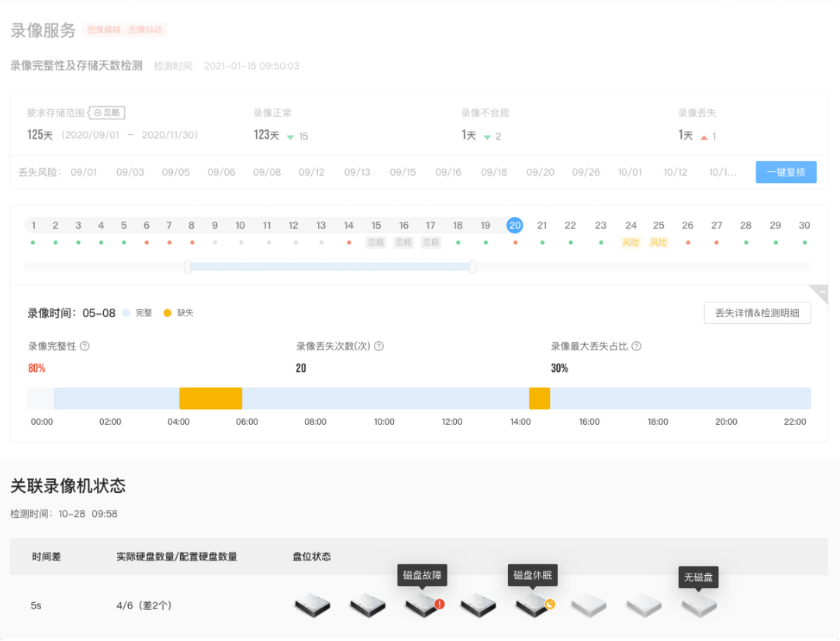Open the 录像丢失次数 help tooltip icon
The width and height of the screenshot is (840, 641).
pyautogui.click(x=379, y=346)
